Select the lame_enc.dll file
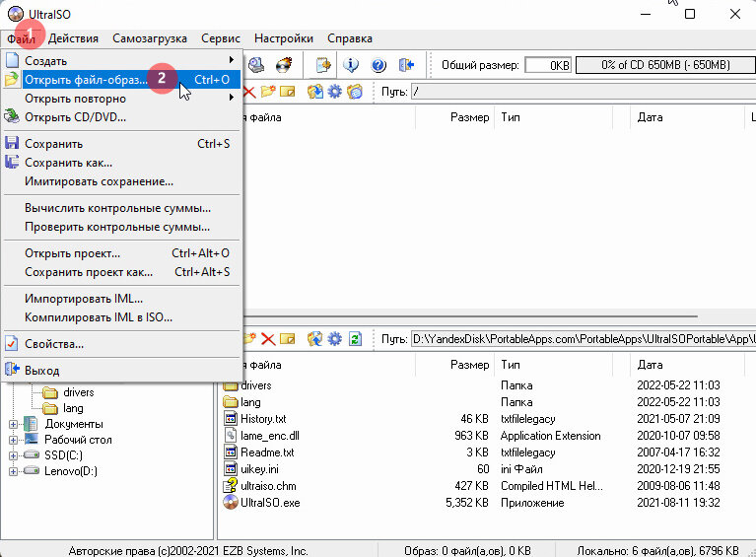 point(269,436)
